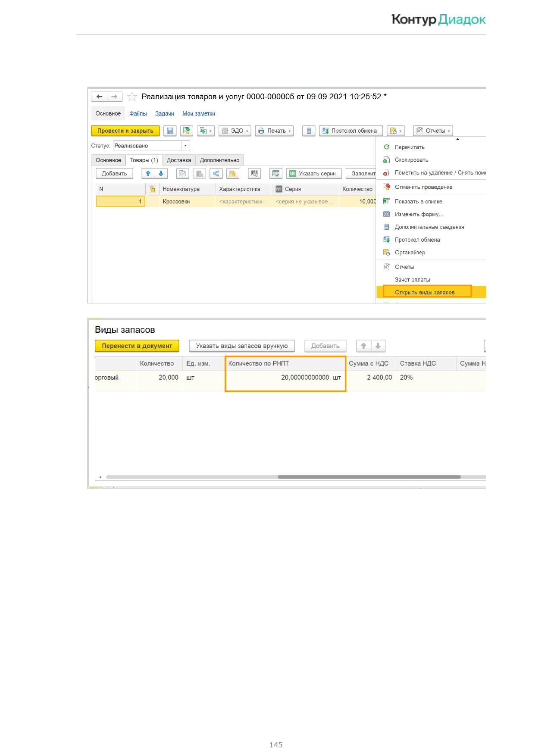Click the back navigation arrow
Viewport: 535px width, 756px height.
pos(99,97)
